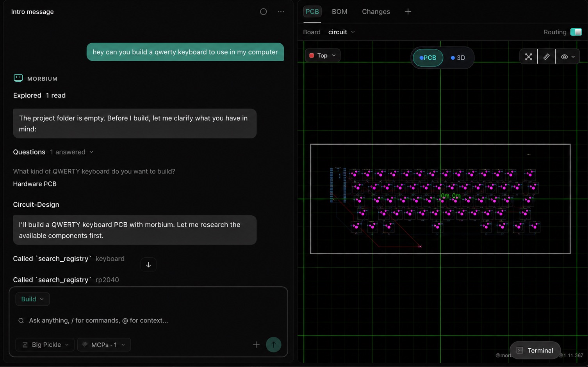
Task: Click the user message about qwerty keyboard
Action: pos(185,52)
